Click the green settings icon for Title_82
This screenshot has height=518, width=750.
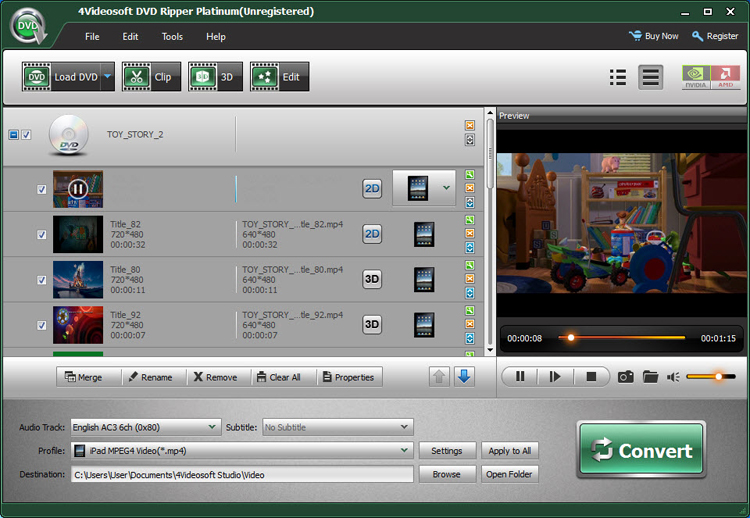(470, 220)
